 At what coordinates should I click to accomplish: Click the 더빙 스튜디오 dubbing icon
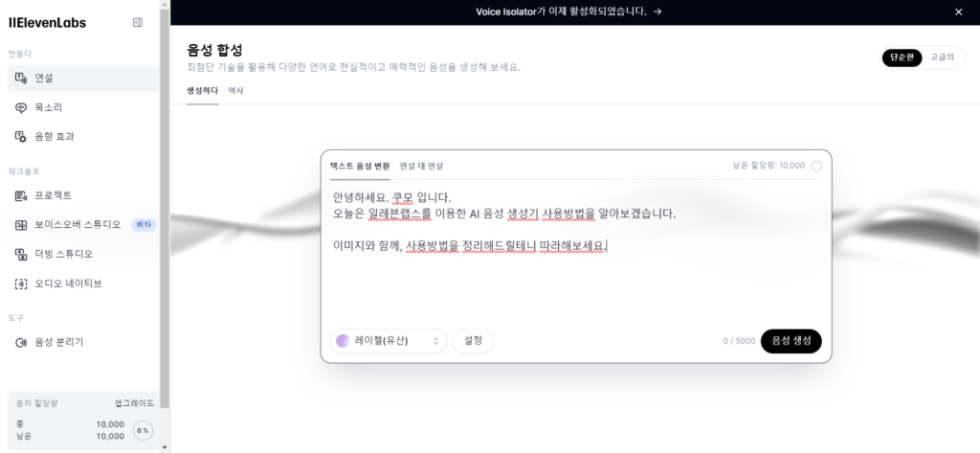pos(21,254)
